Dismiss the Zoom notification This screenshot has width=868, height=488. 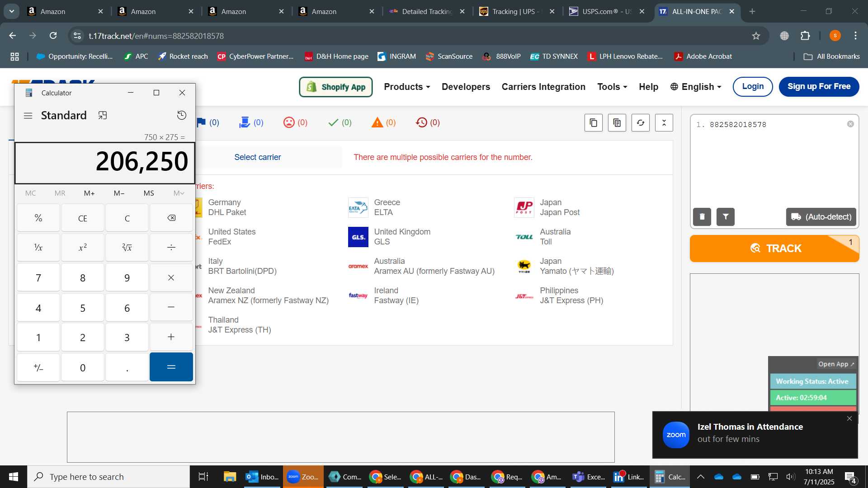(x=849, y=418)
